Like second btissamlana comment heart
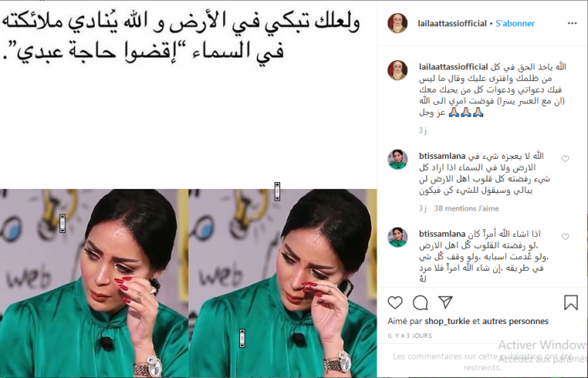 [565, 237]
